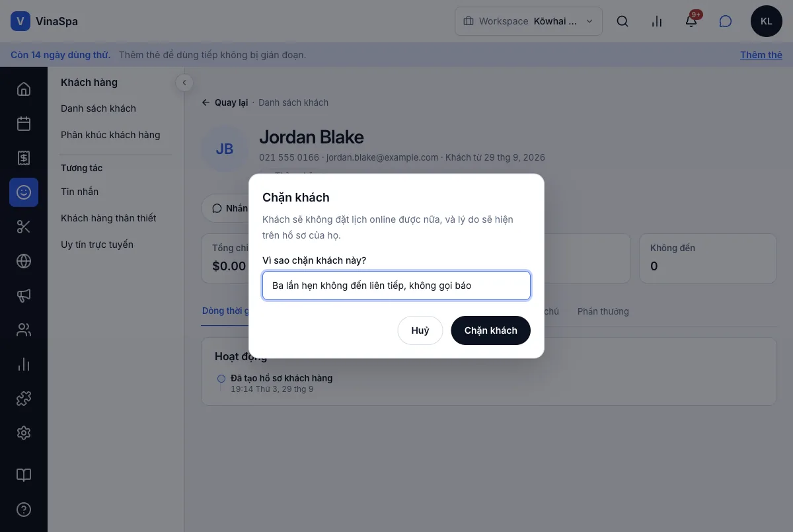793x532 pixels.
Task: Open the notifications bell icon
Action: pyautogui.click(x=691, y=21)
